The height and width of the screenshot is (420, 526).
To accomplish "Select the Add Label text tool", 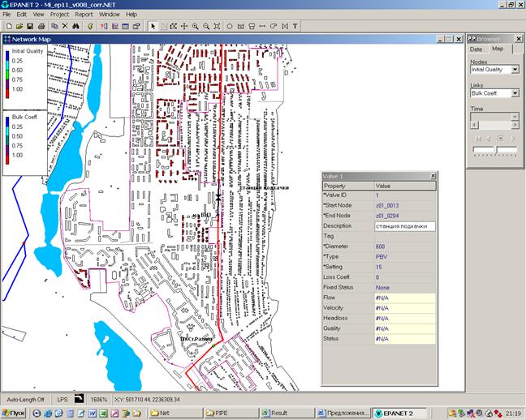I will [295, 26].
